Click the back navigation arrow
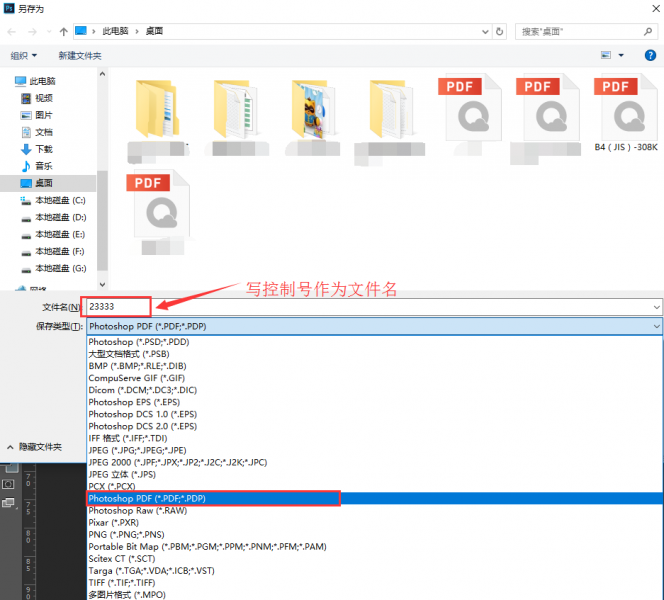The image size is (664, 600). pyautogui.click(x=13, y=31)
